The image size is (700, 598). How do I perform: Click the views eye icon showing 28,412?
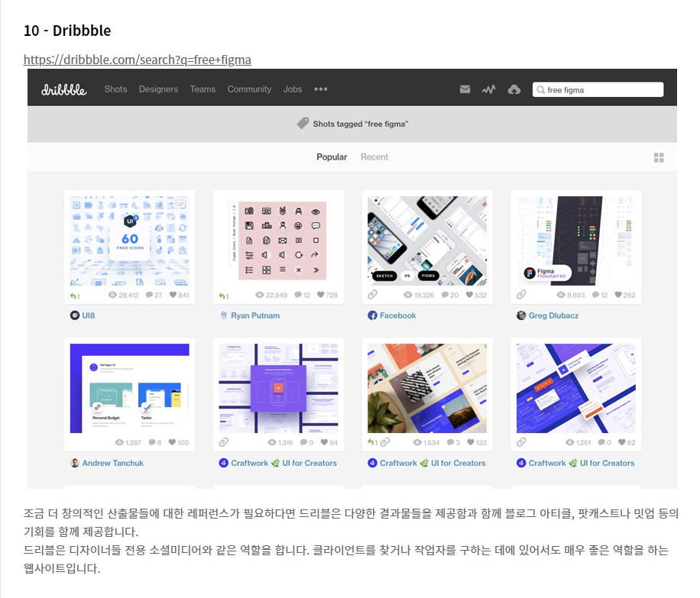point(112,295)
